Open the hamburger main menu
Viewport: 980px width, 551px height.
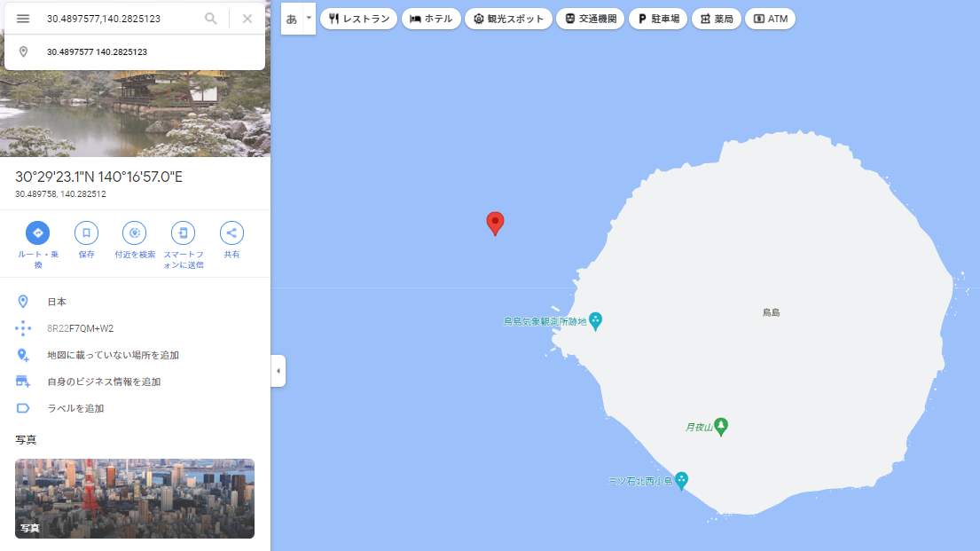click(x=23, y=19)
